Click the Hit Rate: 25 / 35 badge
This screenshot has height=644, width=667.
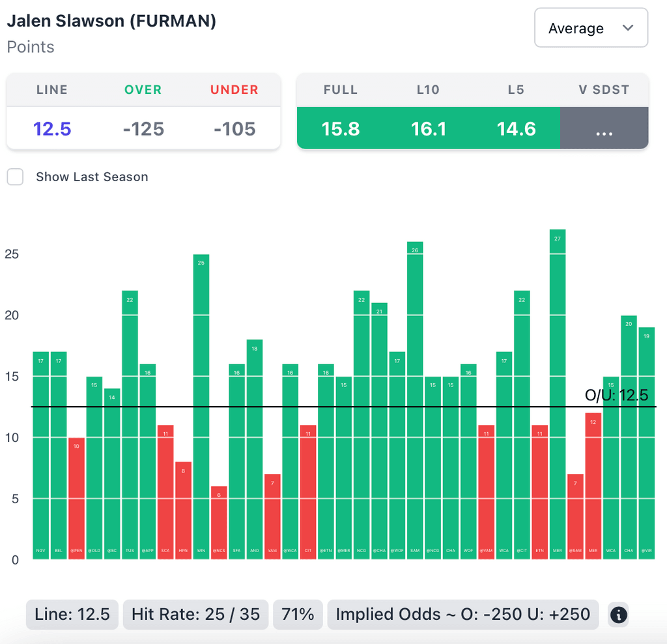pos(195,615)
